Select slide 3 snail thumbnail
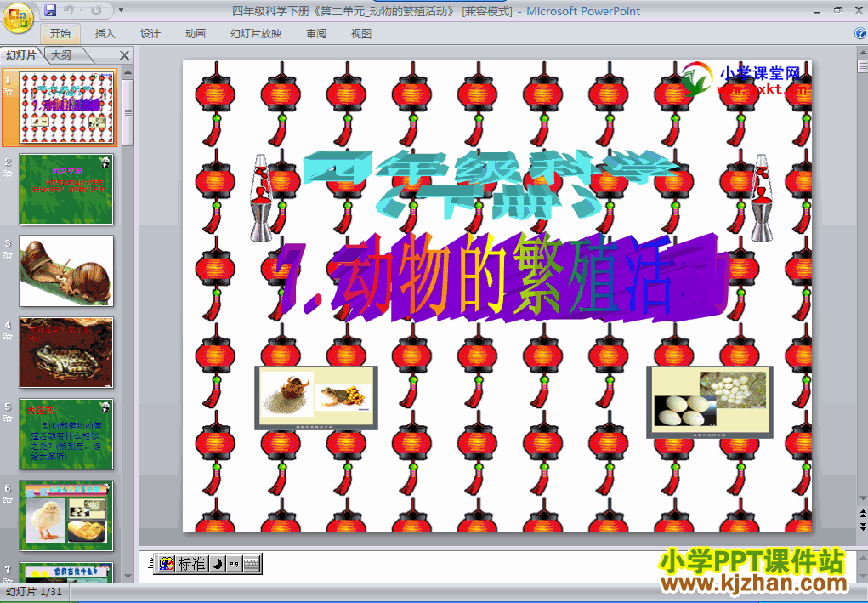Screen dimensions: 868x603 [66, 270]
